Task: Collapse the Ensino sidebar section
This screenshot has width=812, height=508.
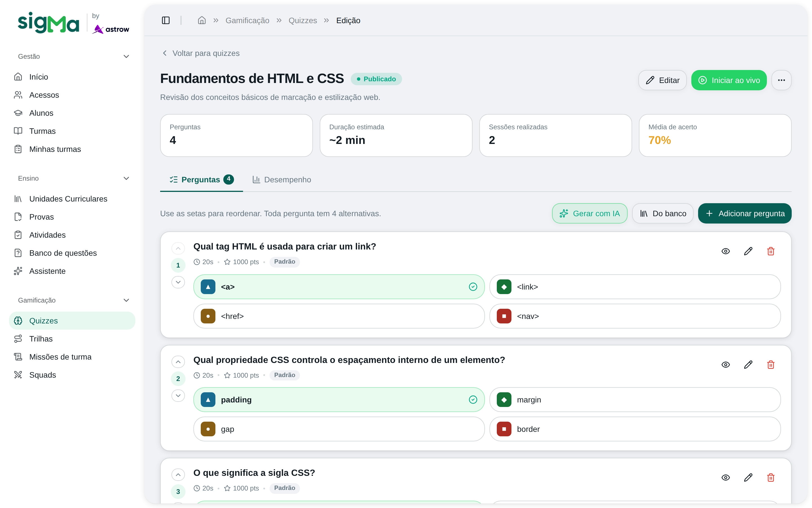Action: pyautogui.click(x=126, y=178)
